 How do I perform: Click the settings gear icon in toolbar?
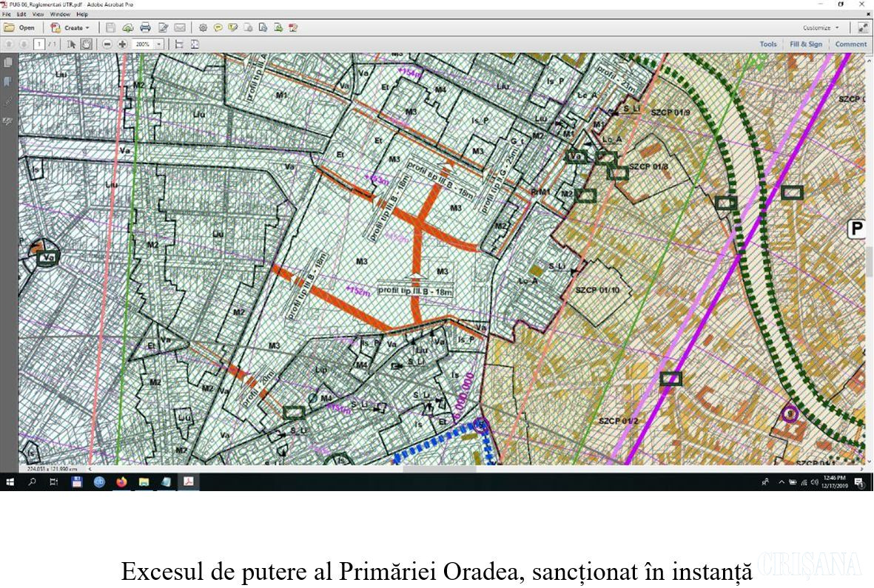(202, 28)
